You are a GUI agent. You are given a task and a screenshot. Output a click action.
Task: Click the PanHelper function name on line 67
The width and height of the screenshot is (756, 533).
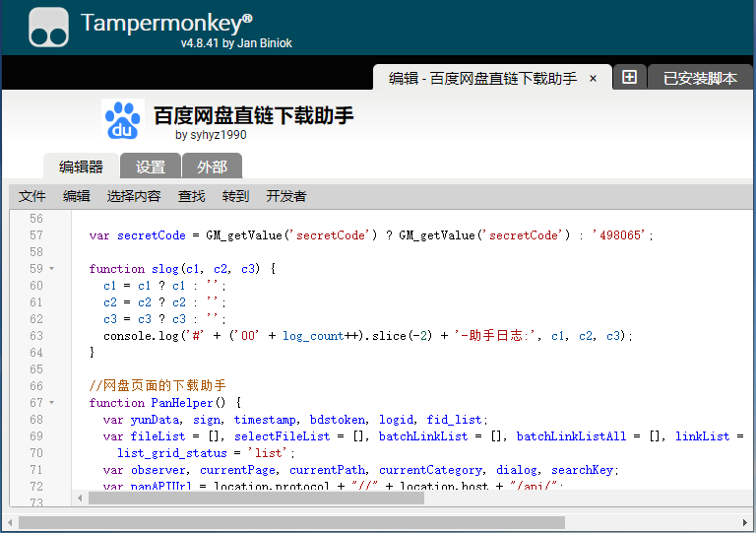[182, 403]
